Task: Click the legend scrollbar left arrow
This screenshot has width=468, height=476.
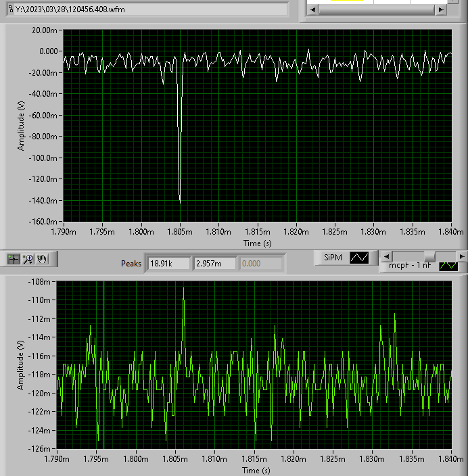Action: click(x=385, y=256)
